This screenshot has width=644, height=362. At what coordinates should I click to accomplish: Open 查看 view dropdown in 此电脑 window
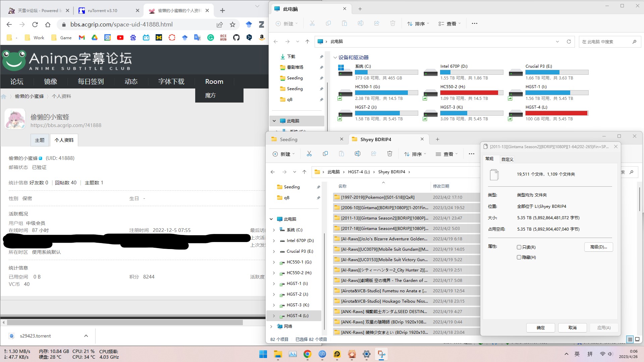[450, 23]
